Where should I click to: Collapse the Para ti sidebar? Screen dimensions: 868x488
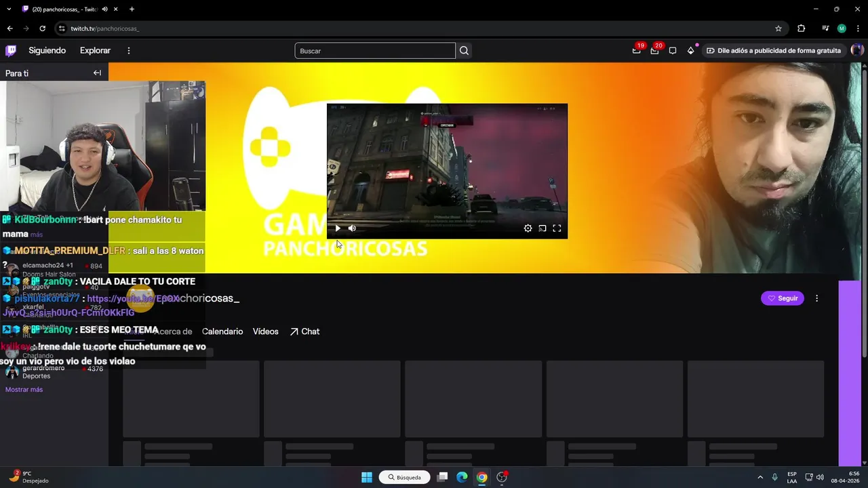pos(97,73)
